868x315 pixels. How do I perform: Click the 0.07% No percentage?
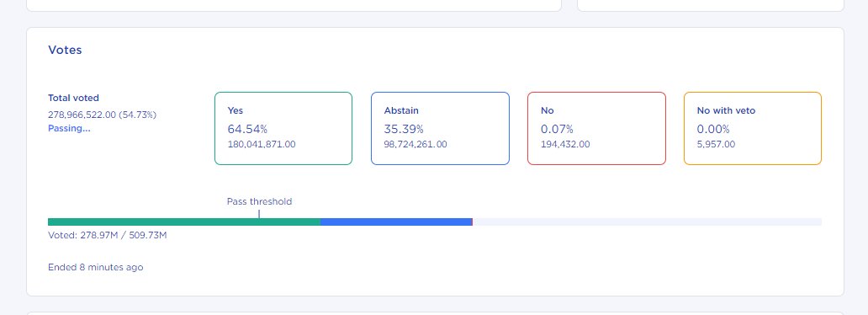coord(557,129)
